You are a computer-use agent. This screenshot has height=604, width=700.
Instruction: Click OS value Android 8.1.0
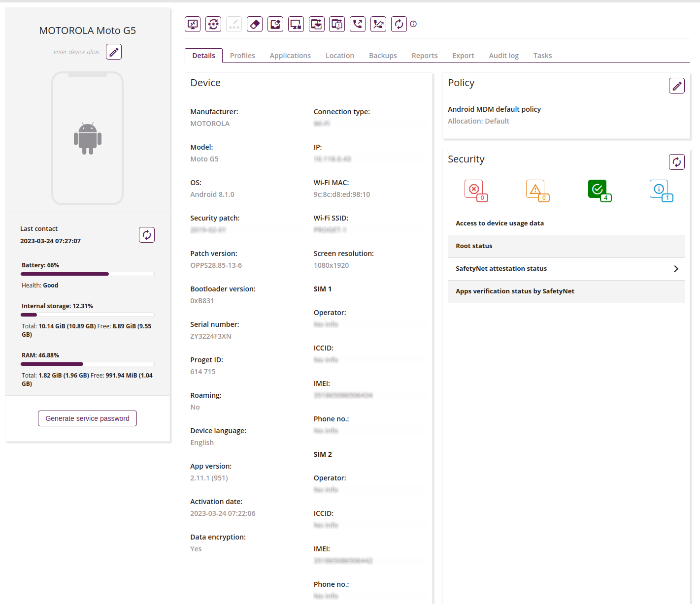(212, 194)
